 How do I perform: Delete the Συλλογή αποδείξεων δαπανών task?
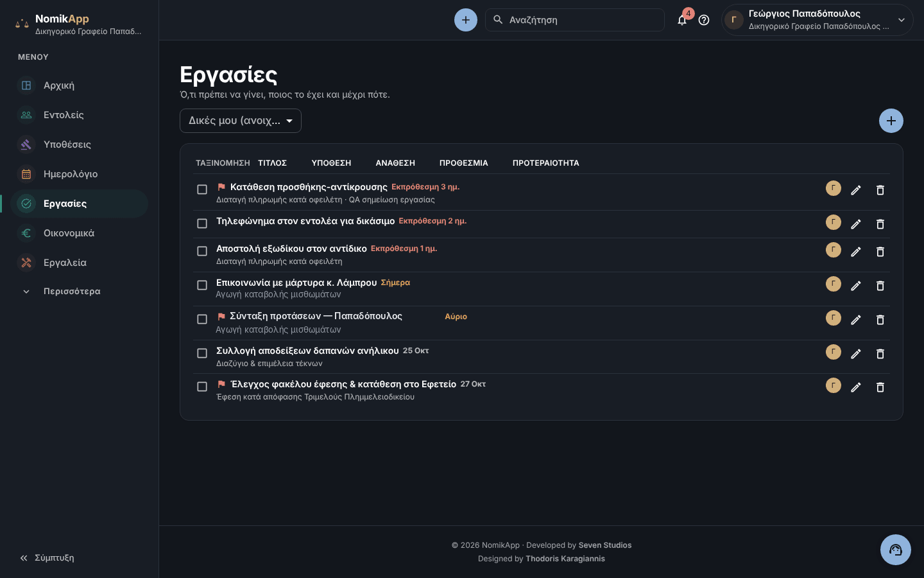[880, 354]
